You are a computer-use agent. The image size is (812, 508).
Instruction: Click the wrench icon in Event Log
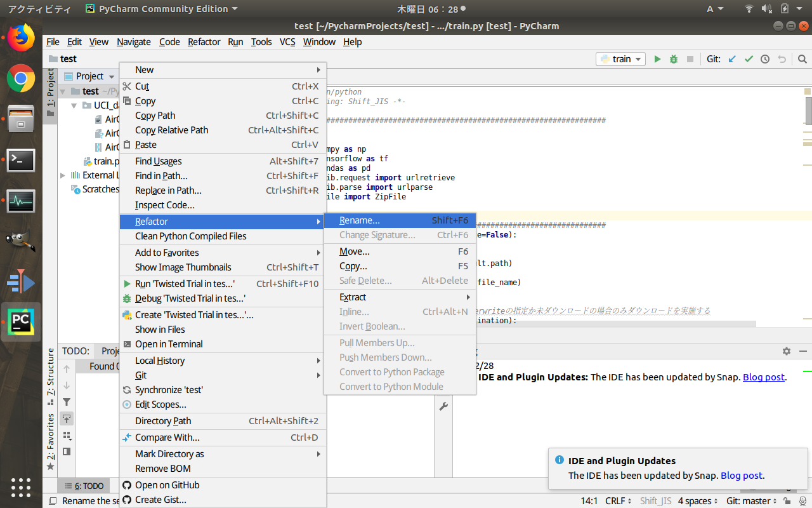(443, 406)
